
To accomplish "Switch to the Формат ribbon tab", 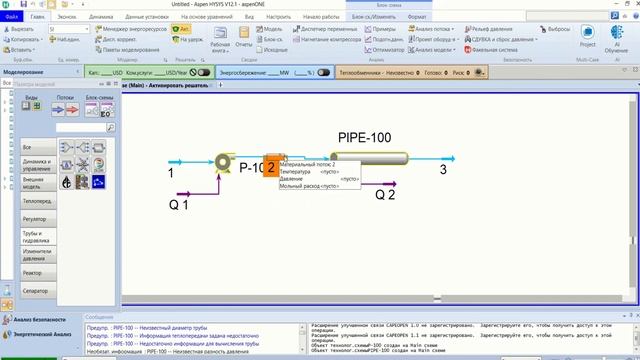I will (417, 17).
